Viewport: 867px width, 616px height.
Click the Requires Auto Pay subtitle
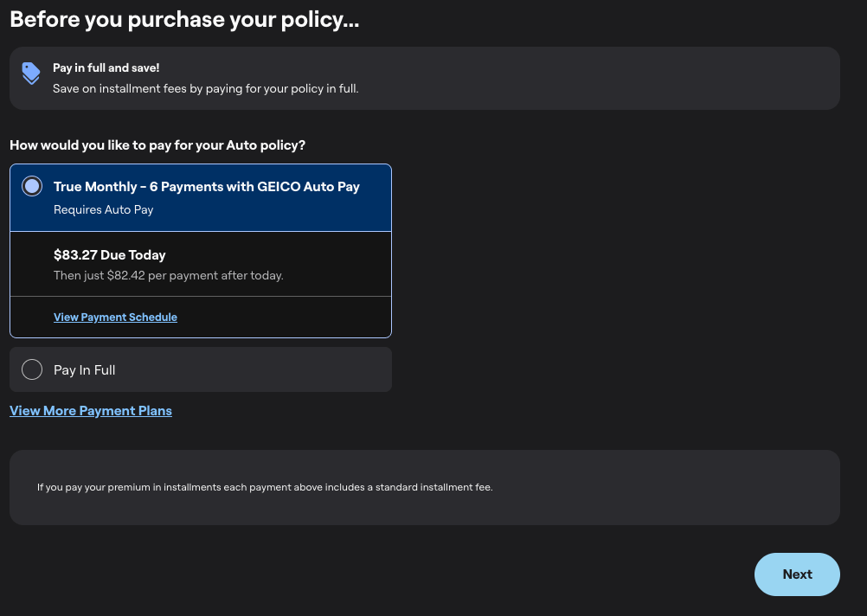click(x=103, y=209)
